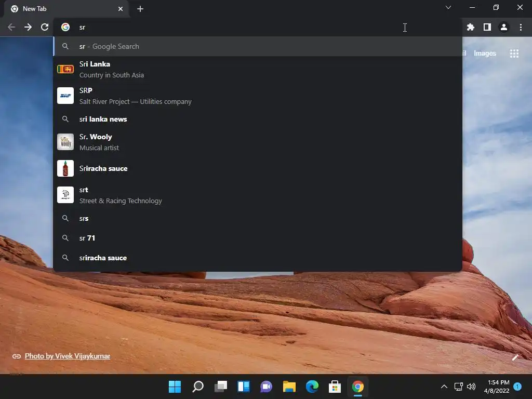The height and width of the screenshot is (399, 532).
Task: Open Teams Chat in taskbar
Action: [x=267, y=387]
